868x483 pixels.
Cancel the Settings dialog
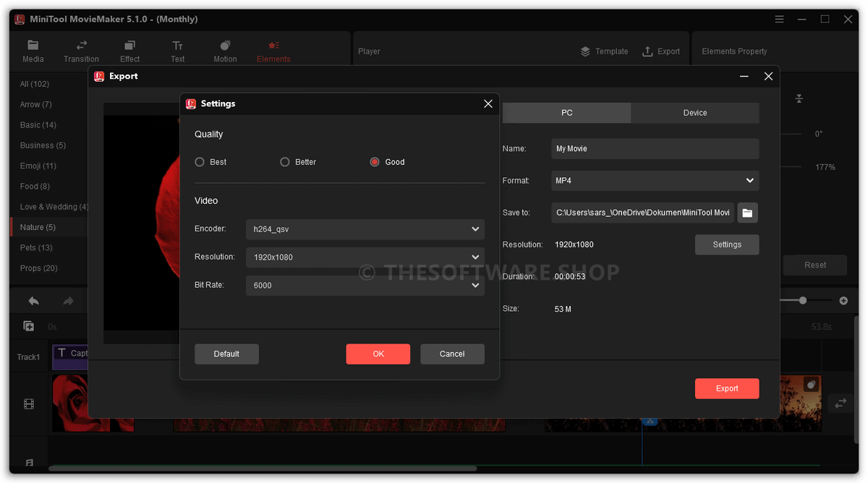coord(452,354)
